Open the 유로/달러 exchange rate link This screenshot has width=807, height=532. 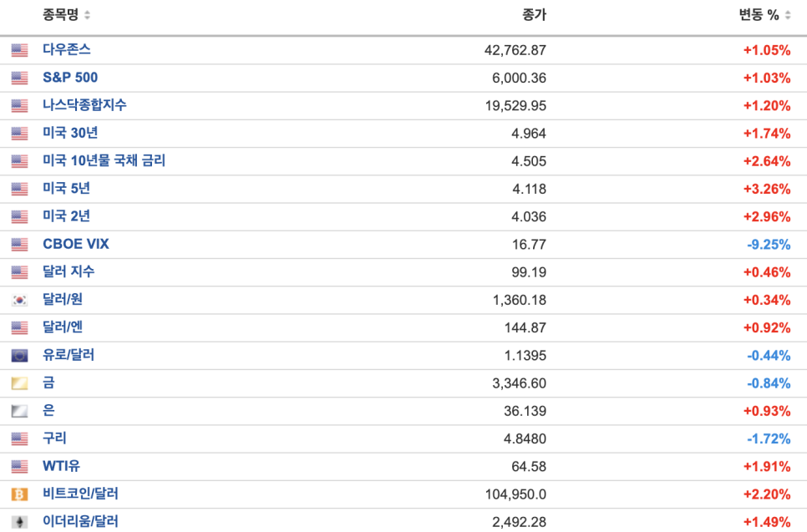pyautogui.click(x=69, y=355)
